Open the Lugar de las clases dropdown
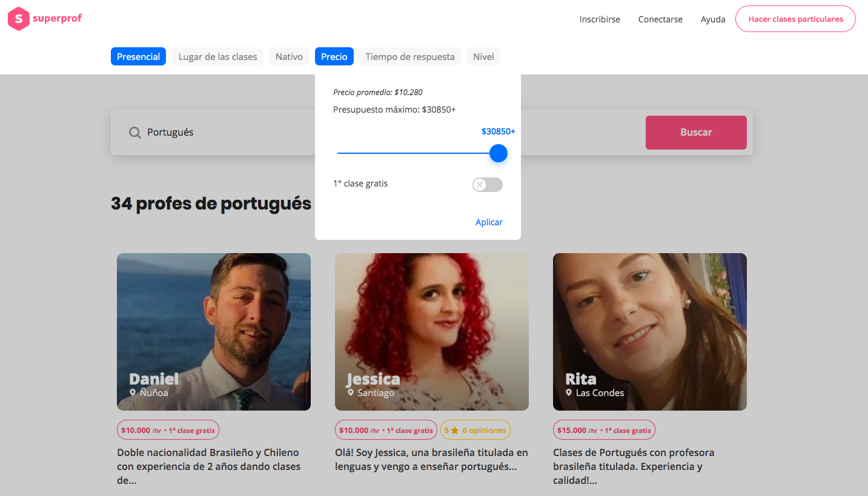Image resolution: width=868 pixels, height=496 pixels. (x=217, y=57)
